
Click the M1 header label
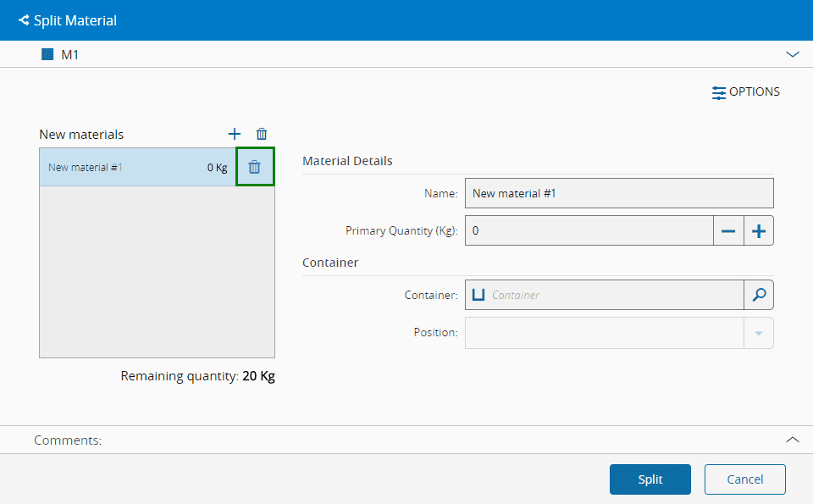(x=70, y=54)
